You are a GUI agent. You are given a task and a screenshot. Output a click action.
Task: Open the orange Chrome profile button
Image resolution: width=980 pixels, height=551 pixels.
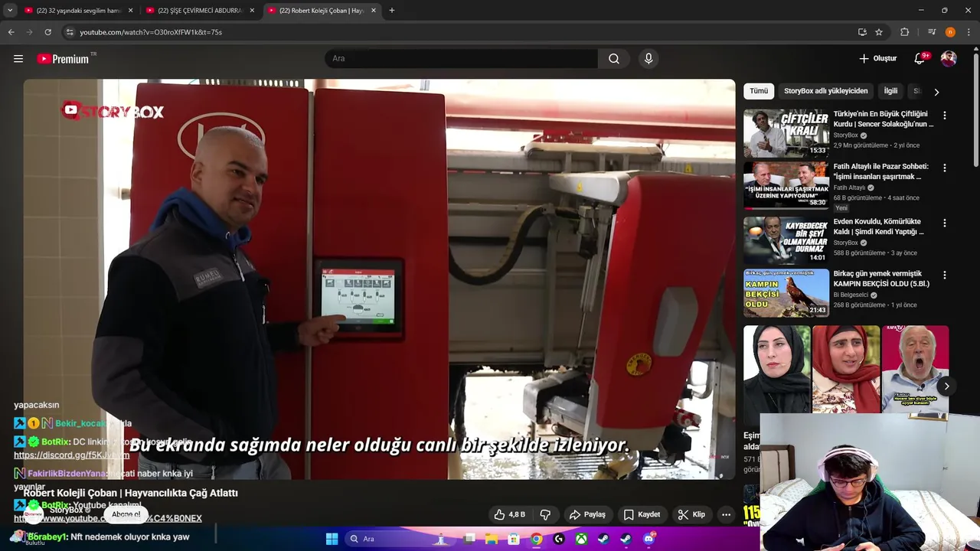pos(950,32)
